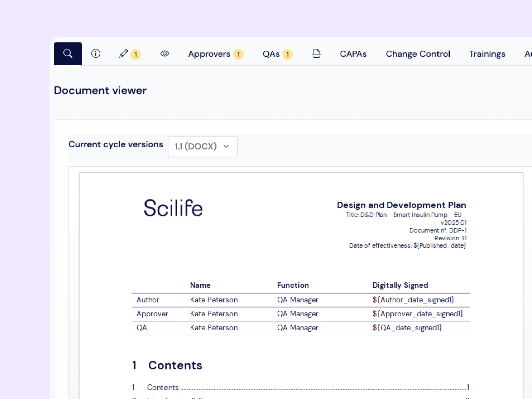
Task: Click the badge next to the pencil icon
Action: (x=136, y=54)
